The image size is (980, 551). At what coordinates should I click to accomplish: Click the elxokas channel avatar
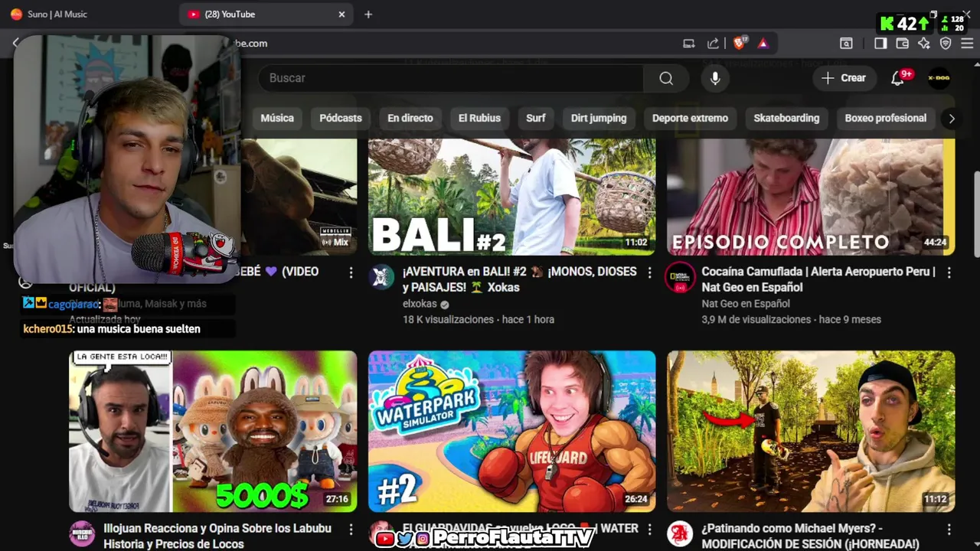pos(381,277)
